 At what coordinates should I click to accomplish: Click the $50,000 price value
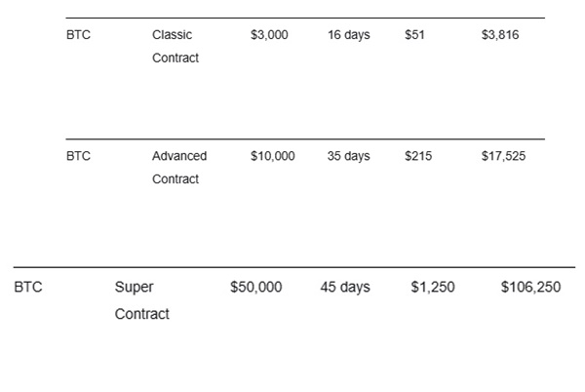tap(256, 288)
